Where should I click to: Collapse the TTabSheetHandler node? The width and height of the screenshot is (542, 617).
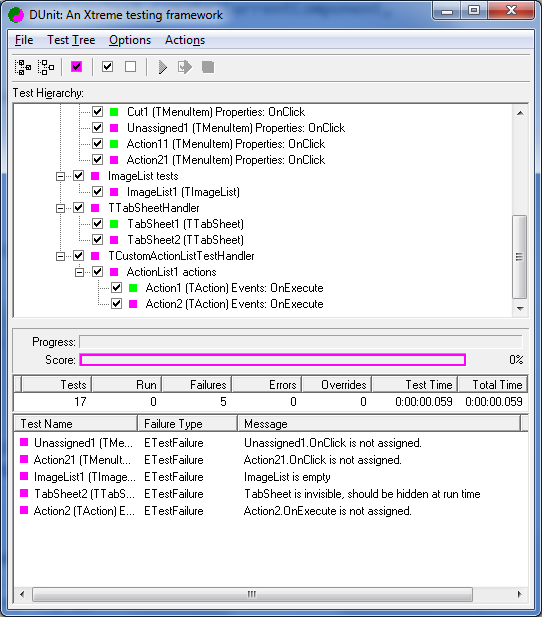60,208
